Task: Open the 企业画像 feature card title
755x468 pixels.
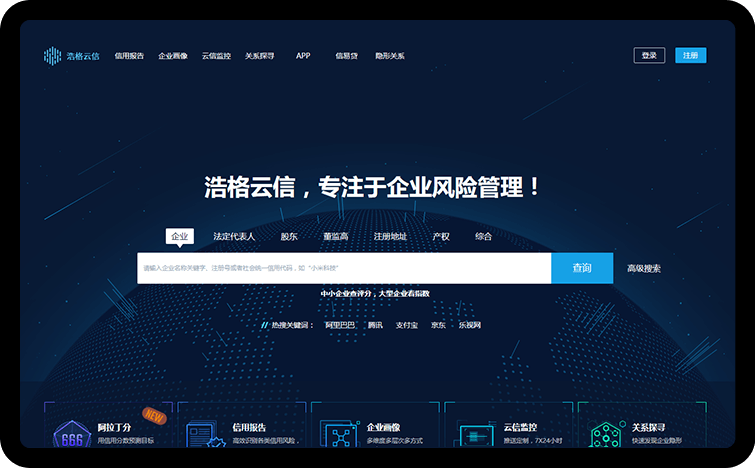Action: pyautogui.click(x=383, y=428)
